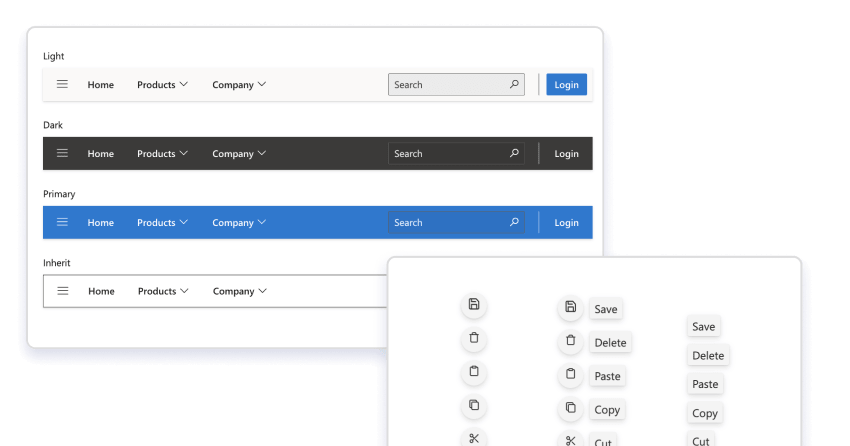Select Home in the Dark navbar

coord(100,154)
